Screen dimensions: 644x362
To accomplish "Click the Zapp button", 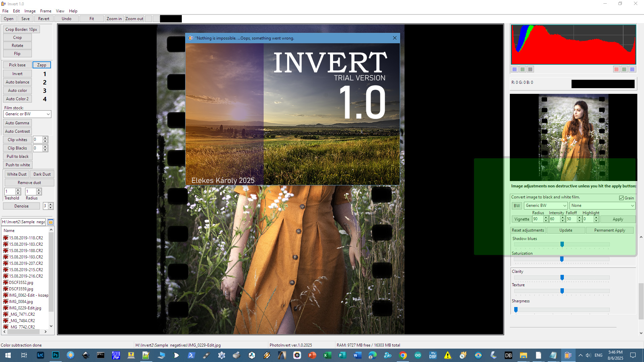I will tap(42, 65).
